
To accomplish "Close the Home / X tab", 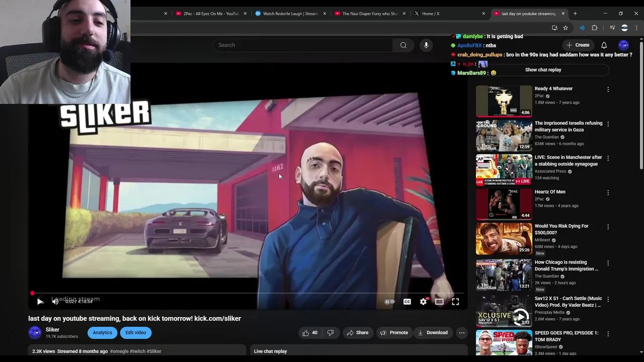I will 484,14.
